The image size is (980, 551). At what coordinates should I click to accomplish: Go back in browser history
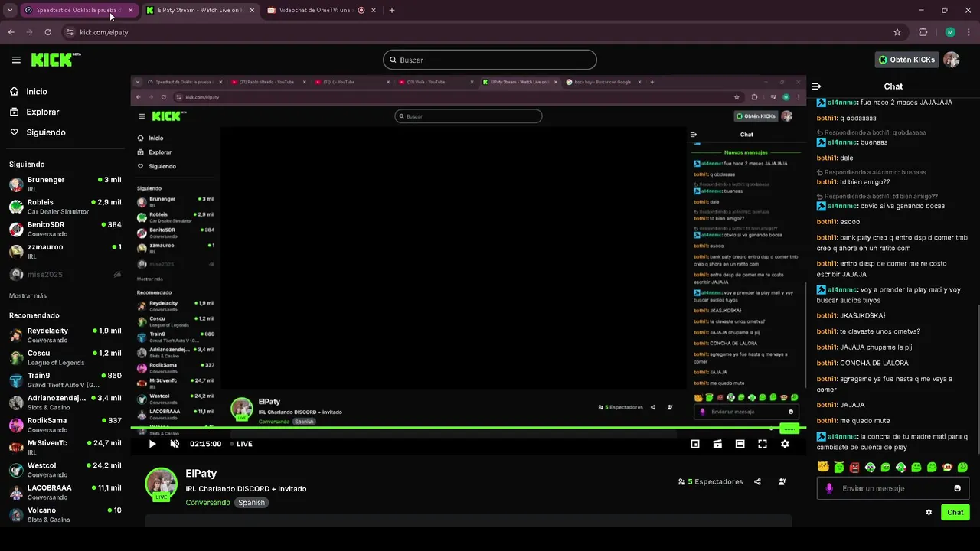(x=11, y=32)
